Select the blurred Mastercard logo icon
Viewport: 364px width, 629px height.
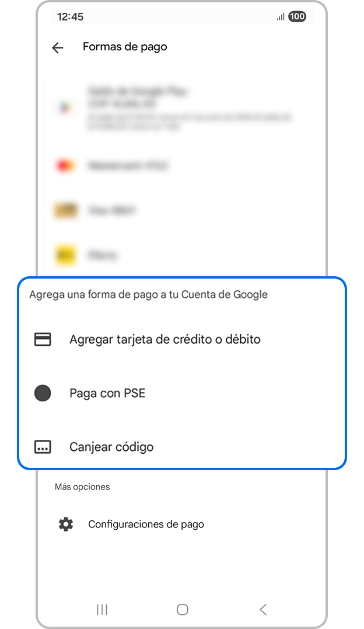(65, 165)
